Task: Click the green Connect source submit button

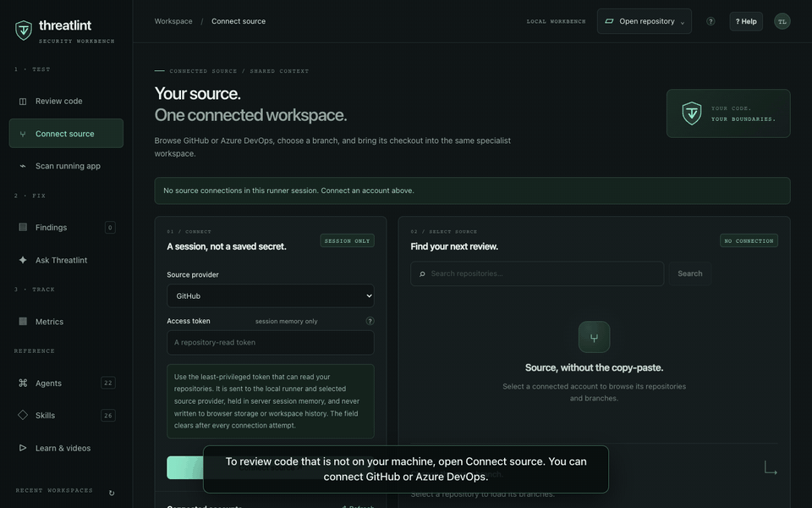Action: tap(271, 467)
